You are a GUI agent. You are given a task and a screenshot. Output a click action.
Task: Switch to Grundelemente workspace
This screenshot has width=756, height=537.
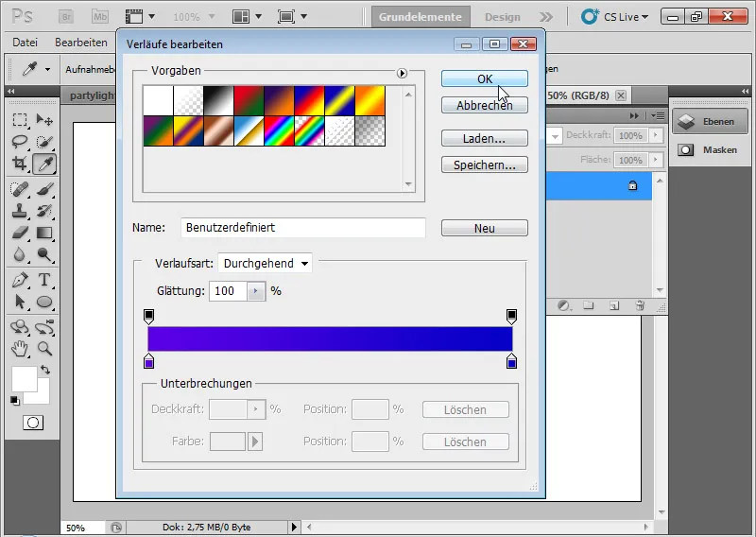[x=421, y=17]
